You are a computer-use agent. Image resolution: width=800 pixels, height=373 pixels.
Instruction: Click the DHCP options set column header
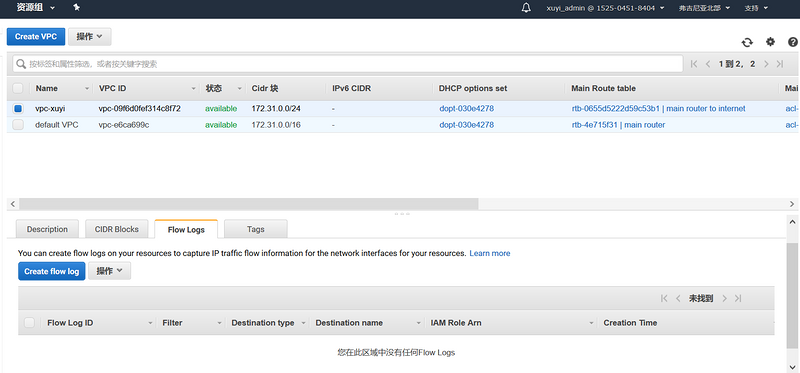[x=473, y=88]
